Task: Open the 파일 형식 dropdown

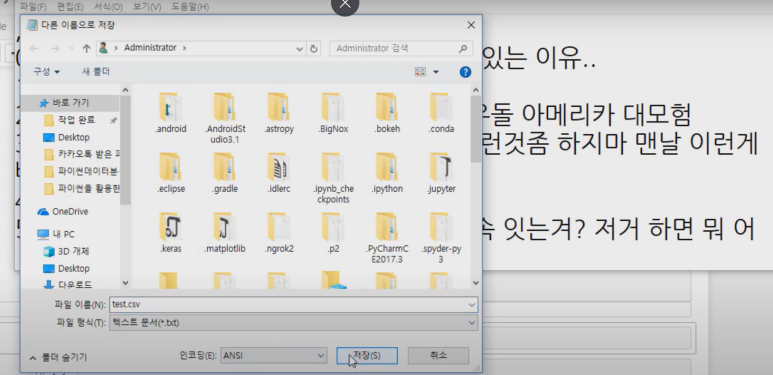Action: pyautogui.click(x=472, y=323)
